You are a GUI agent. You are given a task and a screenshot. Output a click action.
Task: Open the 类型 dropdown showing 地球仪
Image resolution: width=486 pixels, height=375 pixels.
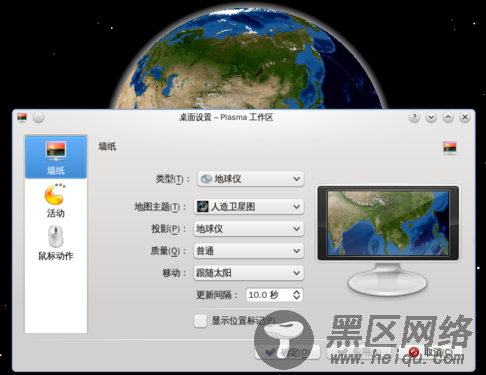(251, 179)
